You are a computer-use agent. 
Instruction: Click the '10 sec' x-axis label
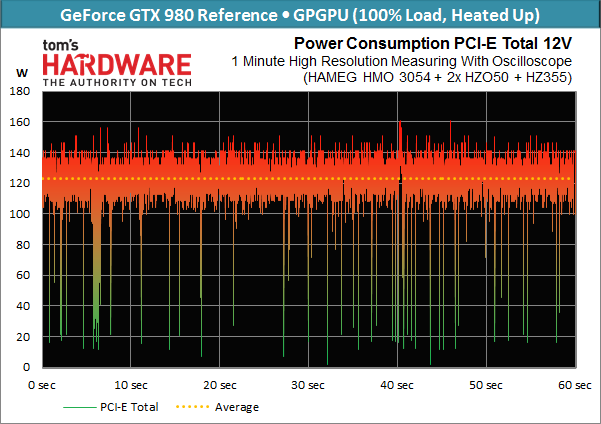point(131,385)
